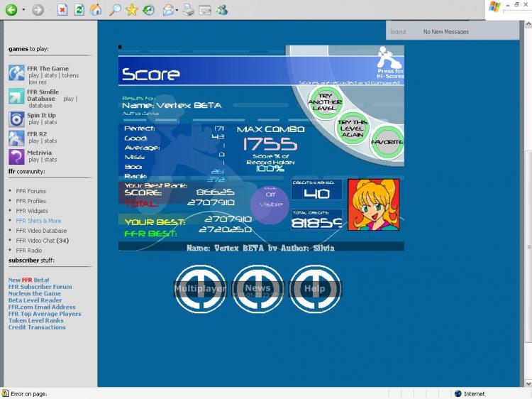Image resolution: width=532 pixels, height=399 pixels.
Task: Go to the Home page icon
Action: (x=96, y=10)
